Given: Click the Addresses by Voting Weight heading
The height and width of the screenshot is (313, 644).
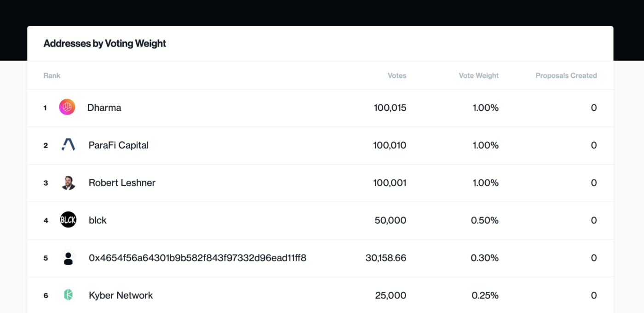Looking at the screenshot, I should (105, 44).
